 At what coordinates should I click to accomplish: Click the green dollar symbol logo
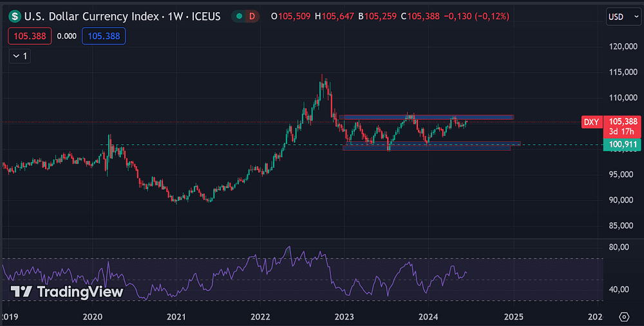[15, 17]
